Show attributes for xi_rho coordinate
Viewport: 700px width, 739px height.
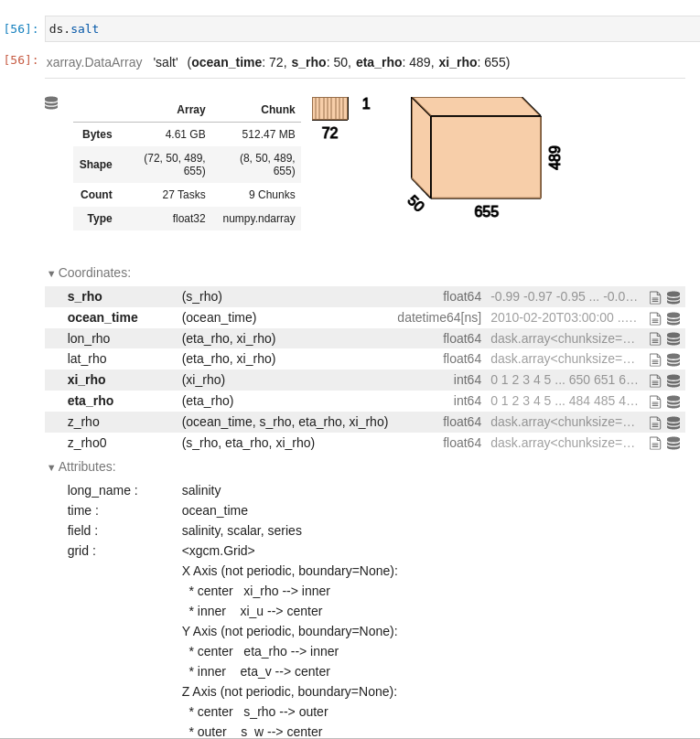pyautogui.click(x=655, y=380)
